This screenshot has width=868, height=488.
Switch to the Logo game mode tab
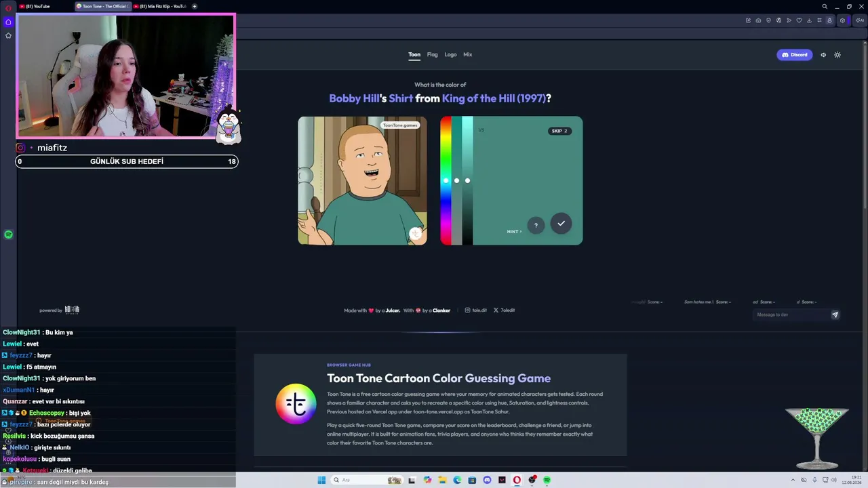click(x=450, y=54)
